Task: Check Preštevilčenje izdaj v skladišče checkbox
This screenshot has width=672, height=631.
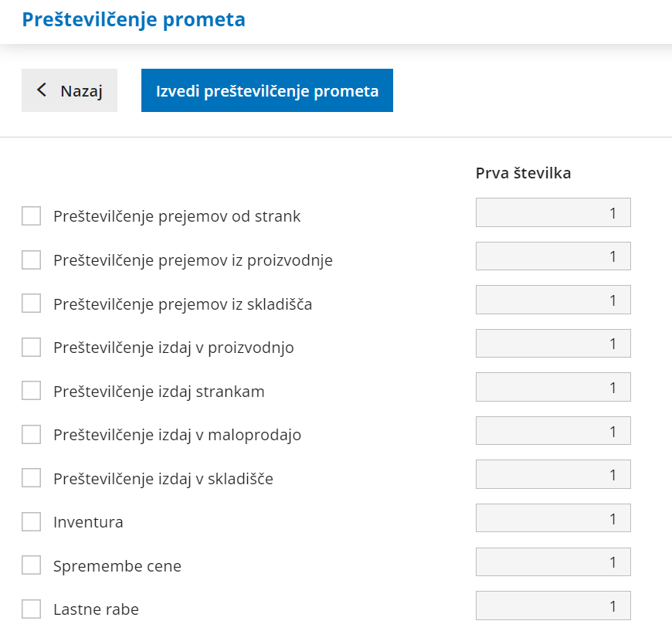Action: (32, 478)
